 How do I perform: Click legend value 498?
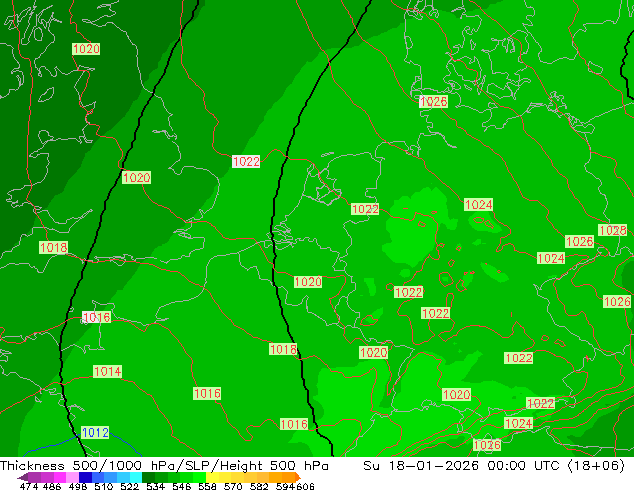pos(78,486)
